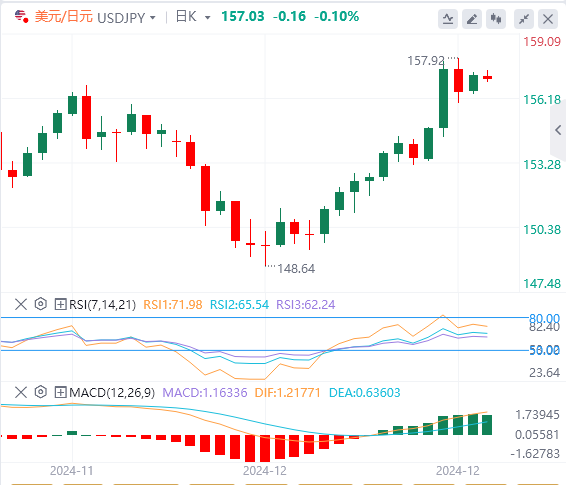Open MACD settings hexagon gear icon
The image size is (566, 485).
tap(40, 392)
